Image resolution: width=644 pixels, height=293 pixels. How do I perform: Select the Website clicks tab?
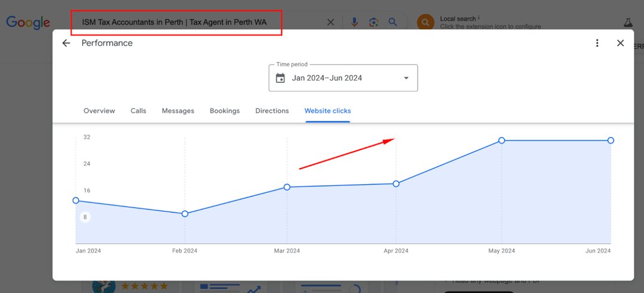[328, 111]
